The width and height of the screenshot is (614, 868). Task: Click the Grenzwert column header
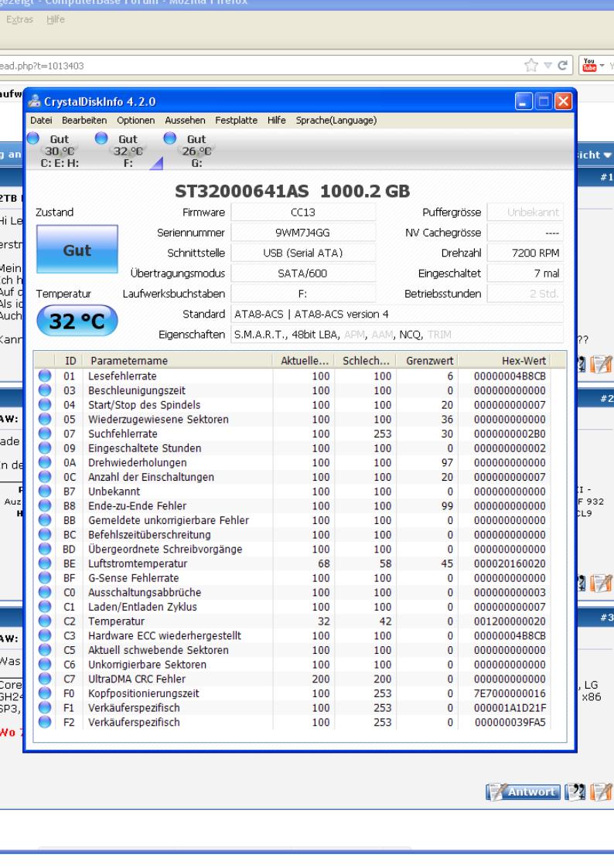click(x=426, y=360)
